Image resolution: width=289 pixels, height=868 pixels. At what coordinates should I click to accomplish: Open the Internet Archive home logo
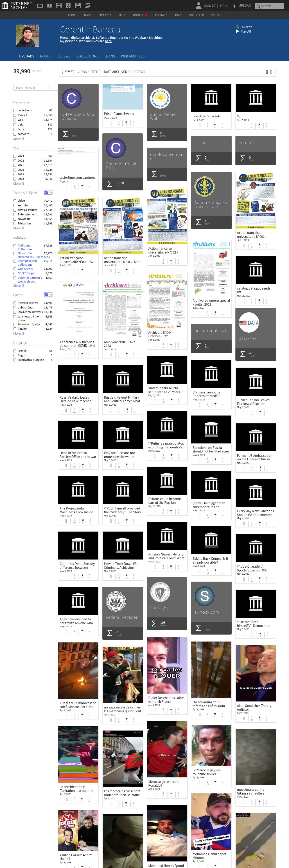point(18,5)
